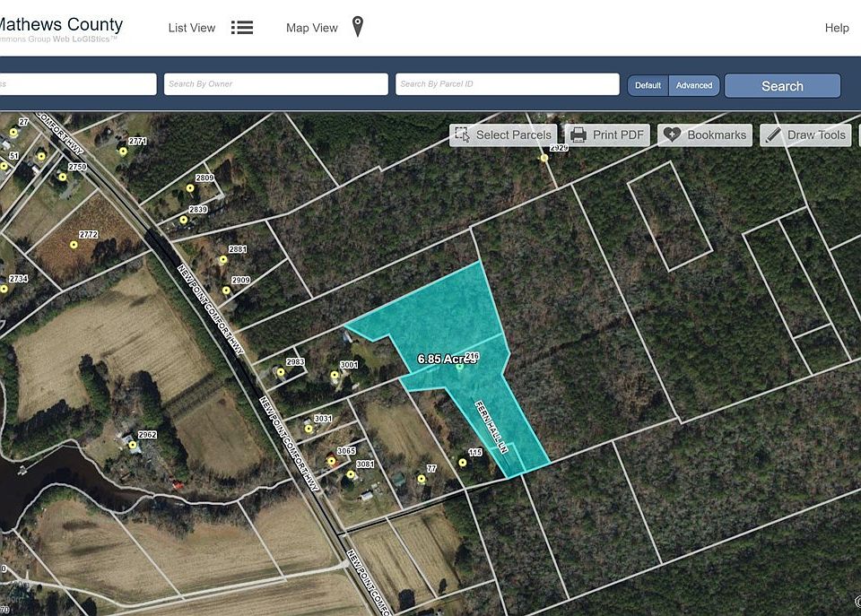The image size is (861, 616).
Task: Click the Draw Tools pencil icon
Action: coord(773,135)
